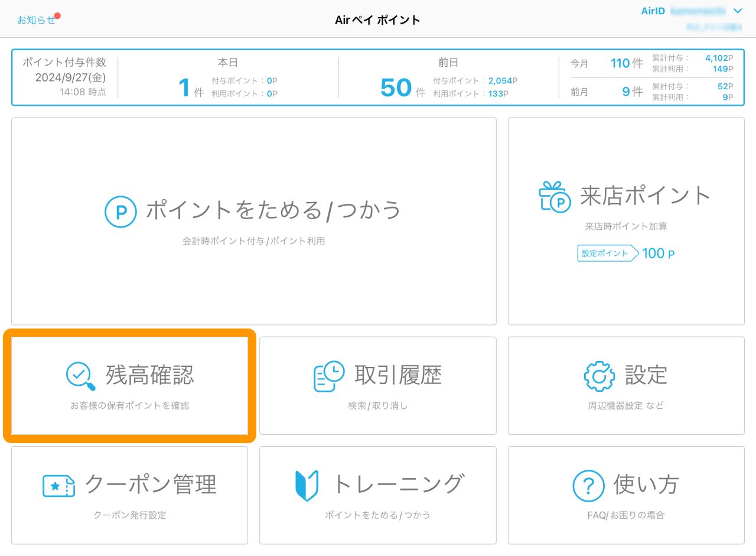Click the 検索/取り消し subtitle

click(x=378, y=405)
